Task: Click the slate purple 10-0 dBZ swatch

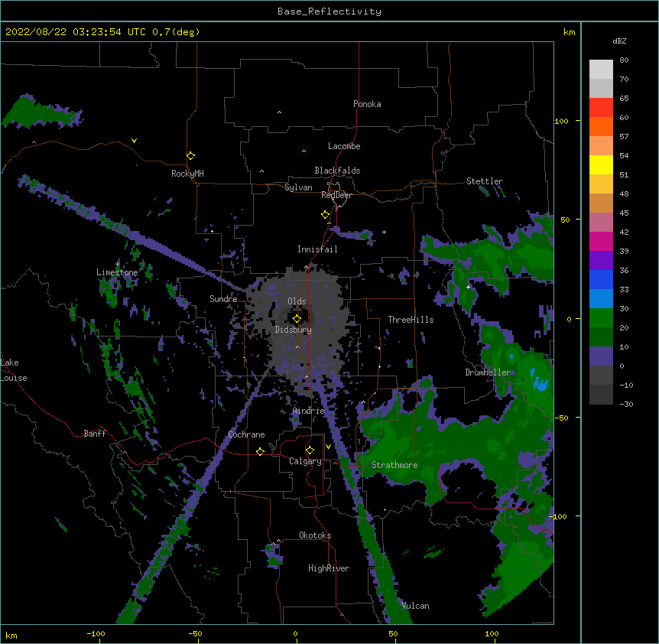Action: coord(601,356)
